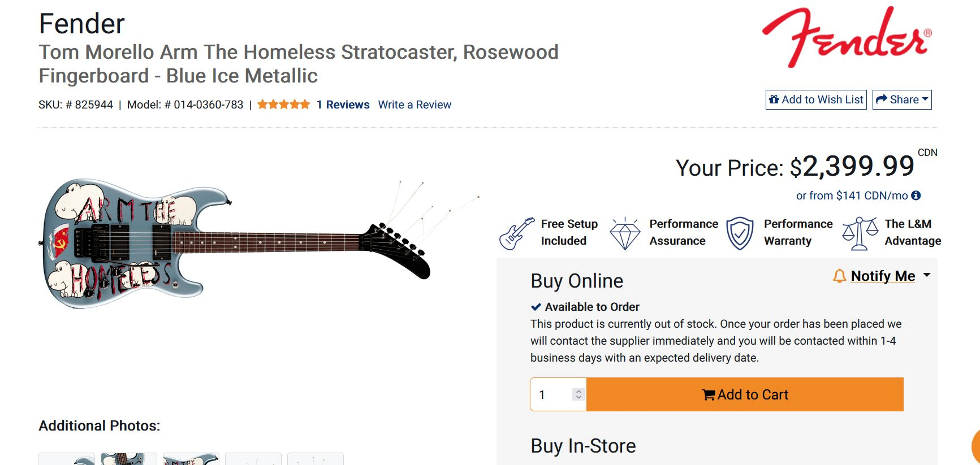Click the Notify Me bell icon
This screenshot has width=980, height=465.
(x=840, y=276)
